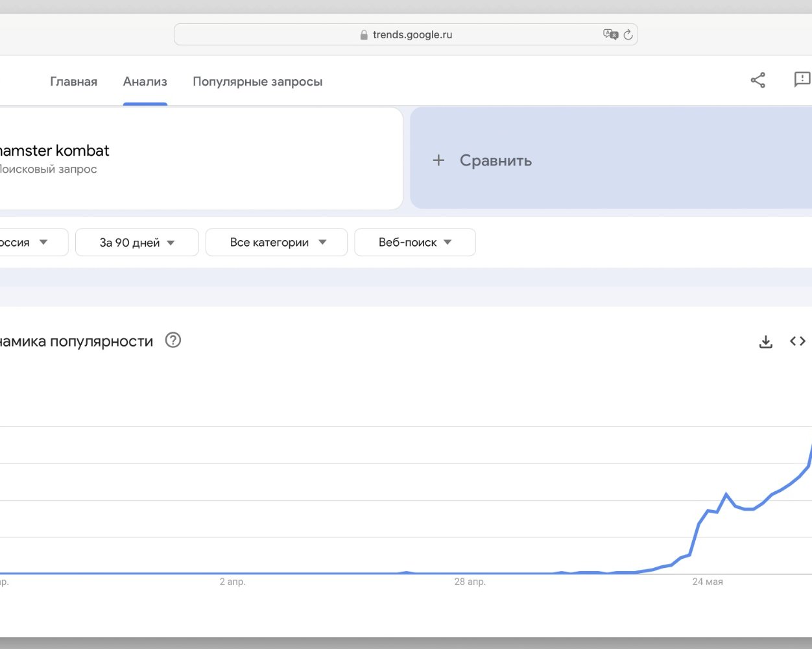
Task: Click the Поисковый запрос subtitle text
Action: pyautogui.click(x=48, y=169)
